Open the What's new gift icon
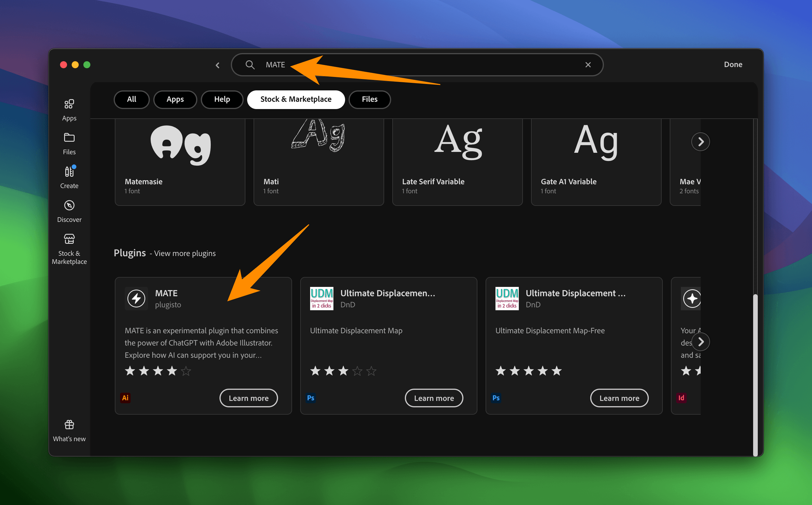This screenshot has height=505, width=812. [69, 425]
